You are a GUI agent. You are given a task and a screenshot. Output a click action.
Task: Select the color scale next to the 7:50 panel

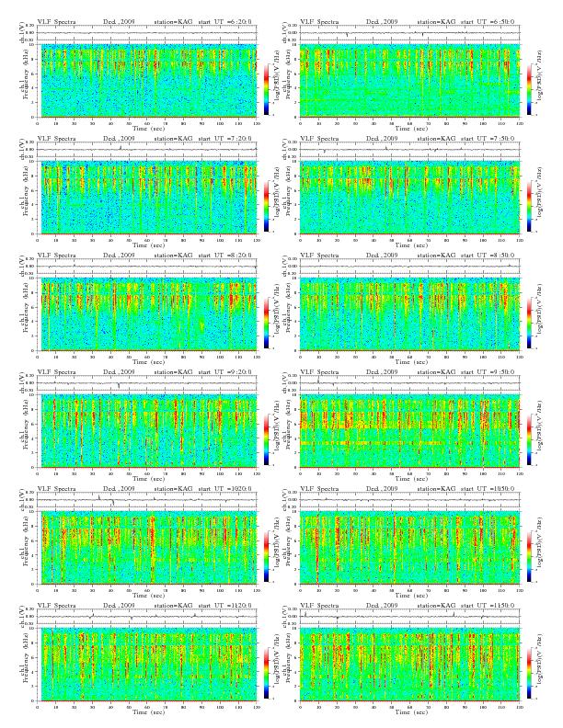(530, 207)
